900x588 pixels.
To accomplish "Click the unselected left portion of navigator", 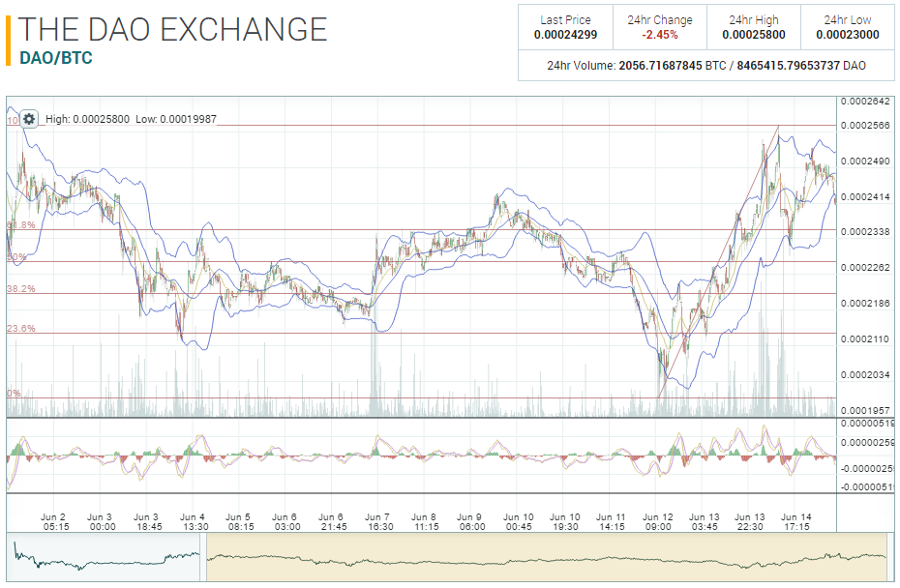I will [106, 556].
